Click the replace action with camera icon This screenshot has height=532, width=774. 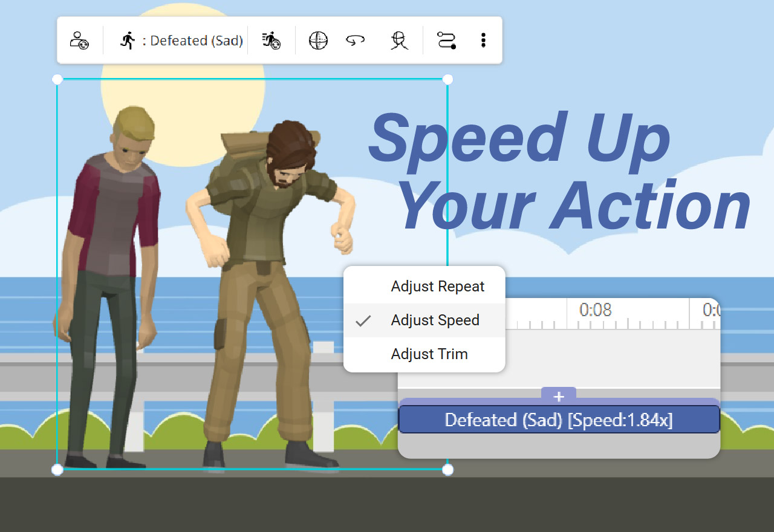coord(272,40)
